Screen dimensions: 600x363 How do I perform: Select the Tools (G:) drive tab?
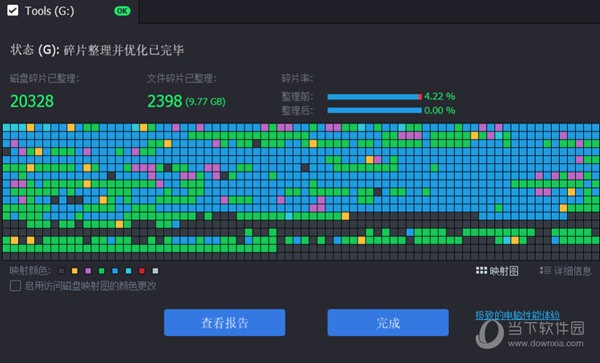coord(69,11)
